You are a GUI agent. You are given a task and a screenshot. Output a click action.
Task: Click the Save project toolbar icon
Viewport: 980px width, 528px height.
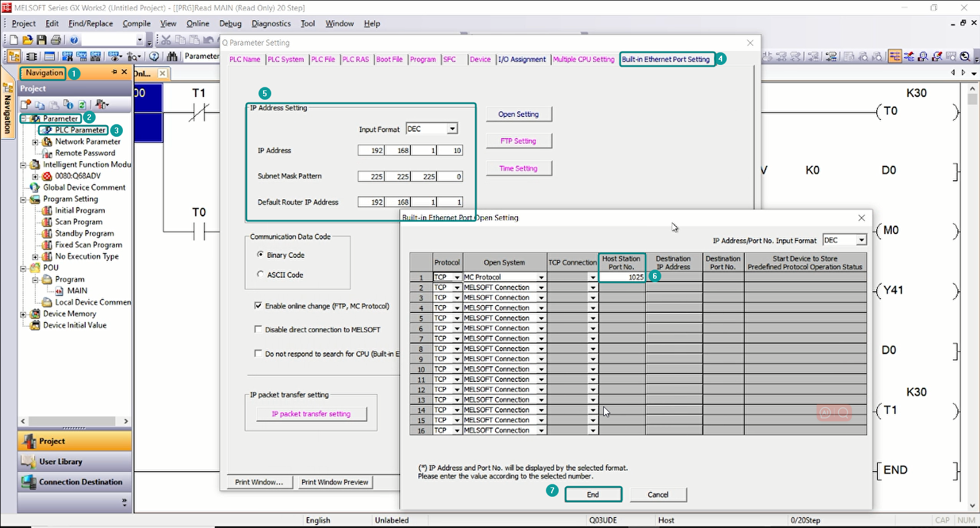pos(41,40)
